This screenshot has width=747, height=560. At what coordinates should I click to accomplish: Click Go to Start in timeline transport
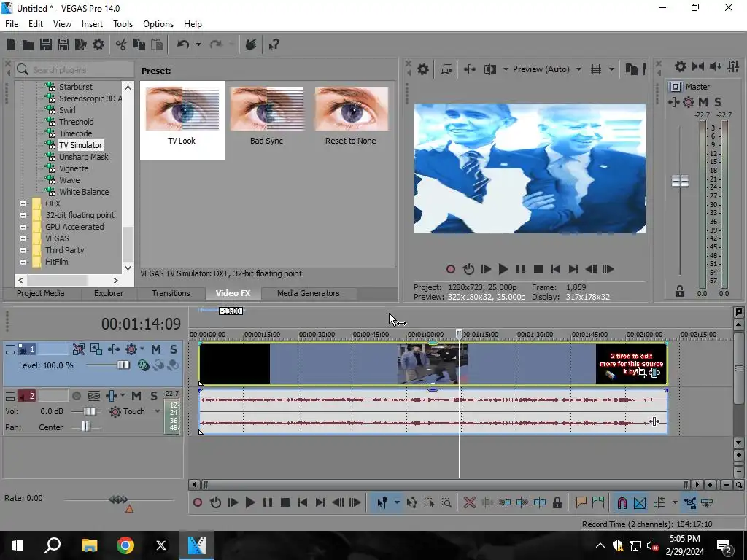click(x=303, y=503)
